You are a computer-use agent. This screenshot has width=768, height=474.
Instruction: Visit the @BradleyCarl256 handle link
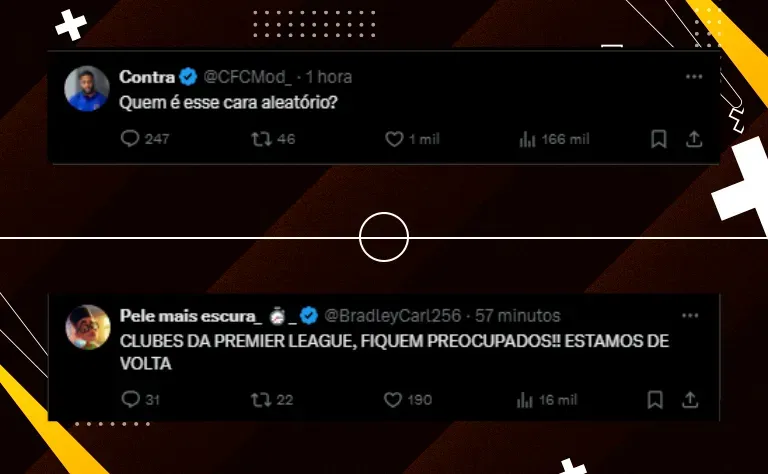click(392, 316)
